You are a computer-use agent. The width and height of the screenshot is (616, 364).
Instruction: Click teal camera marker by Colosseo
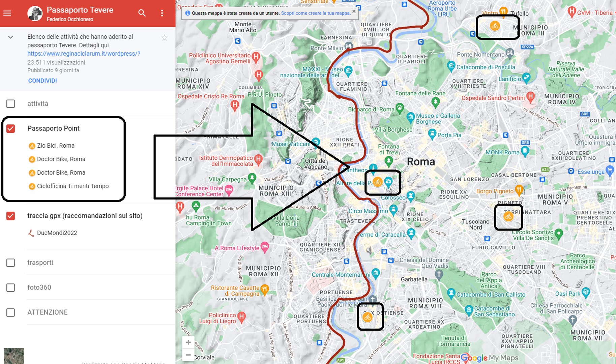tap(388, 182)
